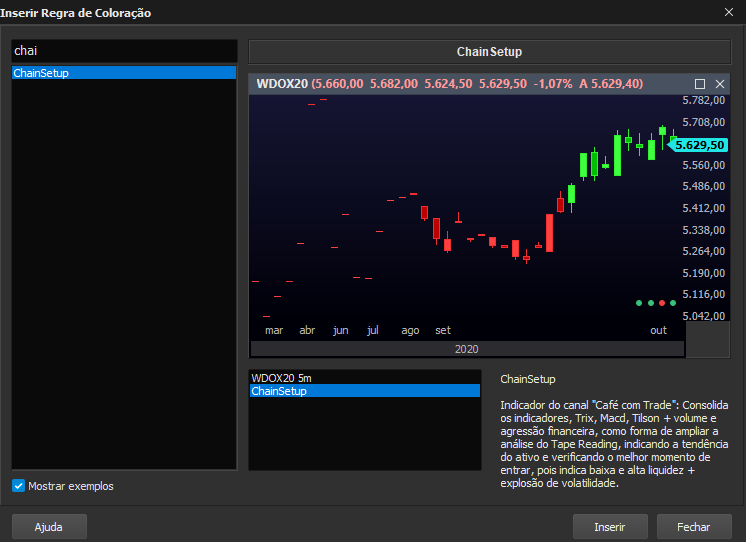The image size is (746, 542).
Task: Uncheck Mostrar exemplos checkbox
Action: pyautogui.click(x=19, y=486)
